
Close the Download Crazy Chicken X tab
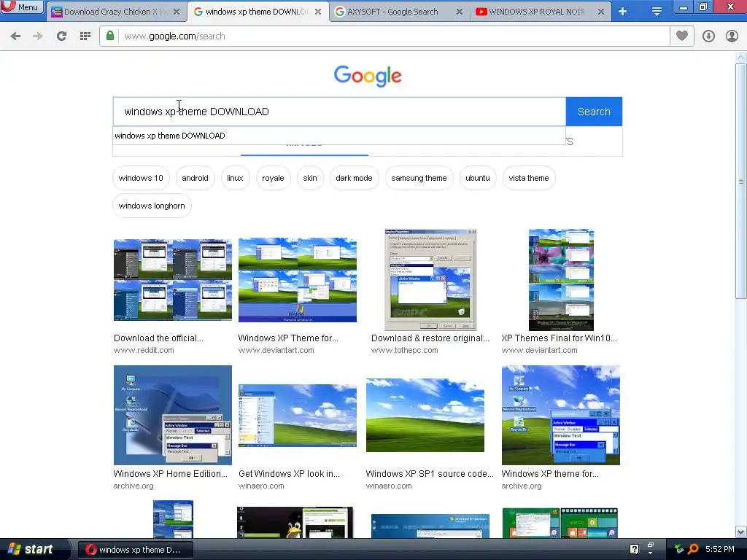click(177, 12)
